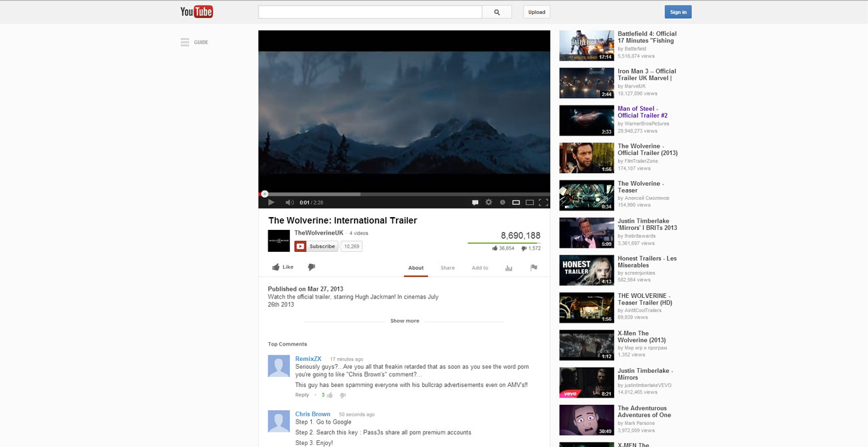Open Battlefield 4 17 Minutes video
Image resolution: width=868 pixels, height=447 pixels.
[647, 37]
